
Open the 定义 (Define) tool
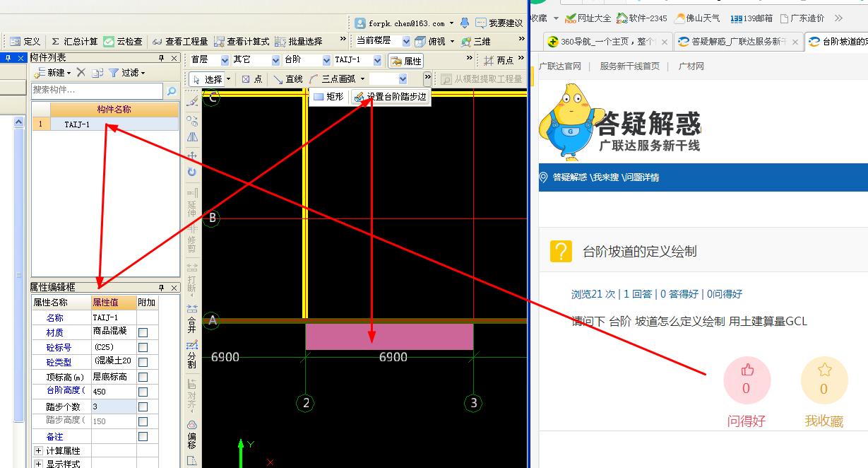point(25,42)
